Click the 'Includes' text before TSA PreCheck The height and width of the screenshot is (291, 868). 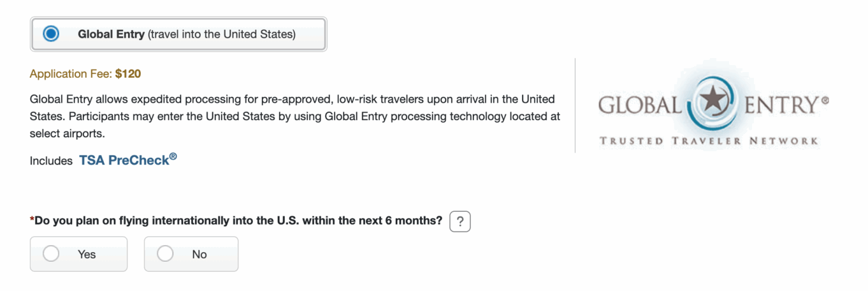coord(51,161)
